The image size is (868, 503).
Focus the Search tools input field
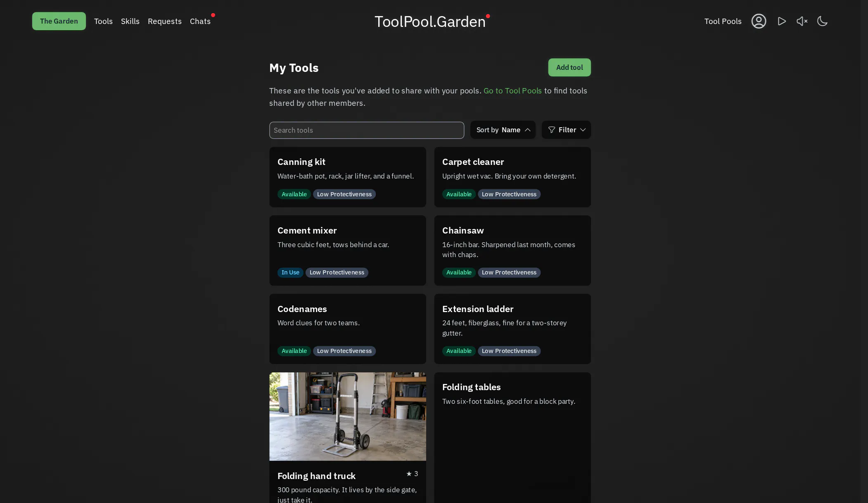click(x=367, y=130)
